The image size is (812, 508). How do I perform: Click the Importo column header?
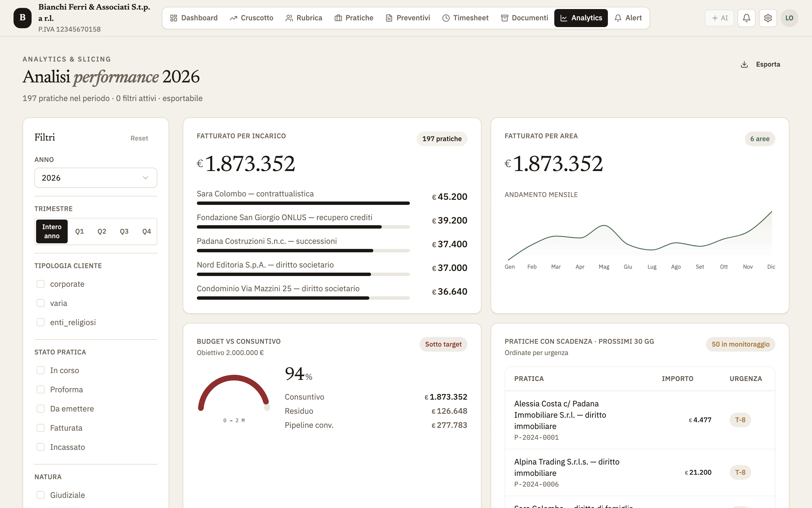(x=678, y=379)
